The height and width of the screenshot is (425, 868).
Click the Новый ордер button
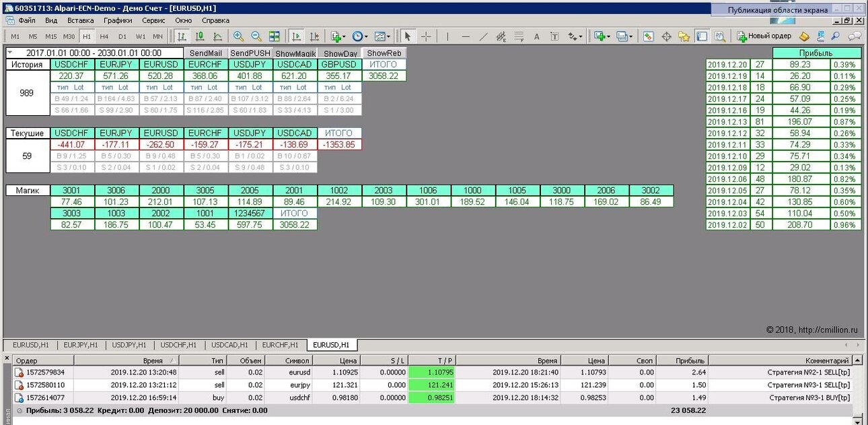(x=764, y=36)
